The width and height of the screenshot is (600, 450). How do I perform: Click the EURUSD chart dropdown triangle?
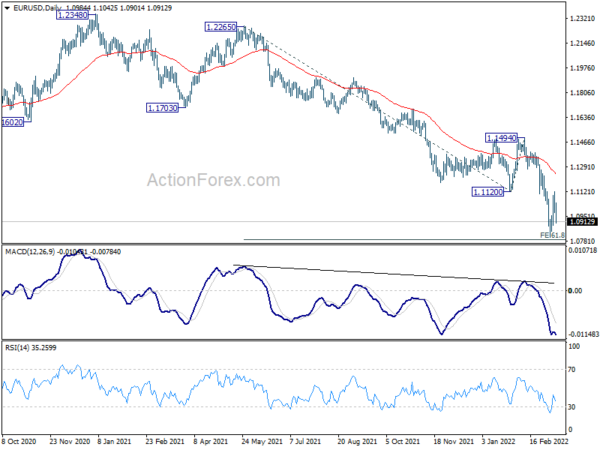7,8
